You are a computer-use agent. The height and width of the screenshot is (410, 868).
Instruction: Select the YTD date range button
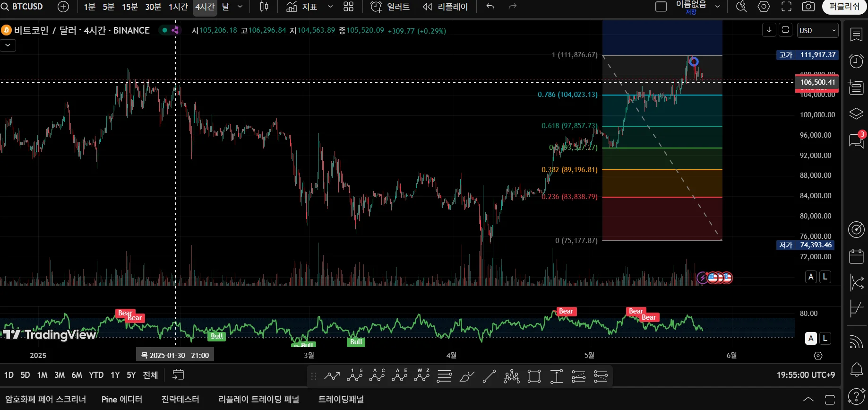coord(96,375)
